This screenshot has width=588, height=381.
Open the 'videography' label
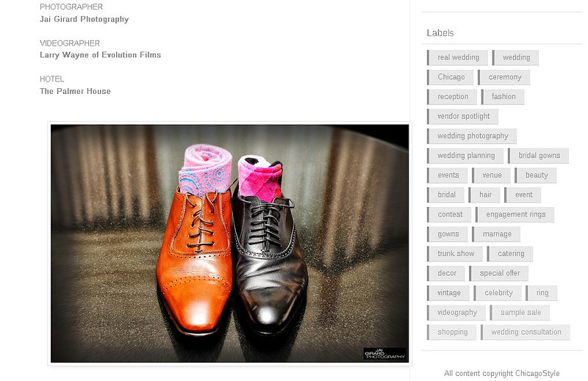[456, 313]
